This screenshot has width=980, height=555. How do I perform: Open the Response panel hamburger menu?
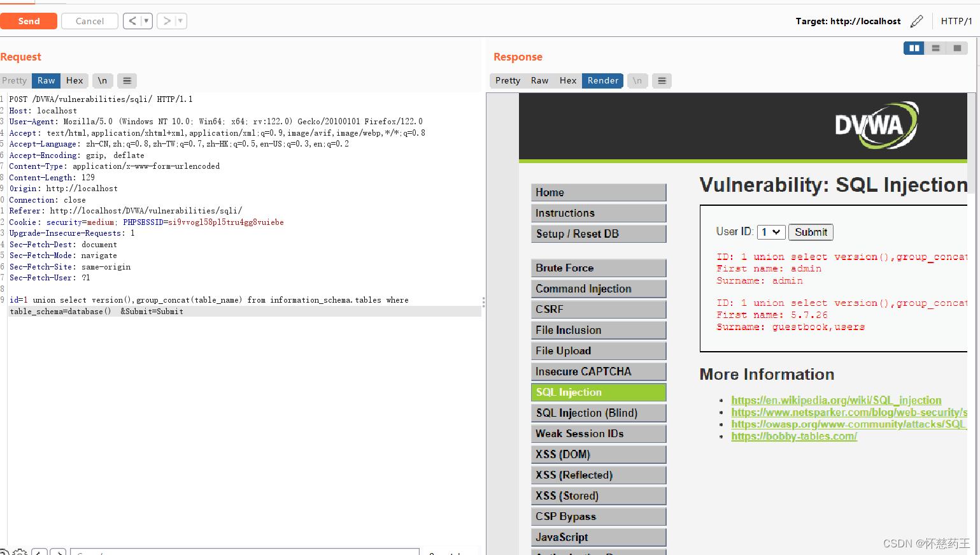tap(662, 80)
